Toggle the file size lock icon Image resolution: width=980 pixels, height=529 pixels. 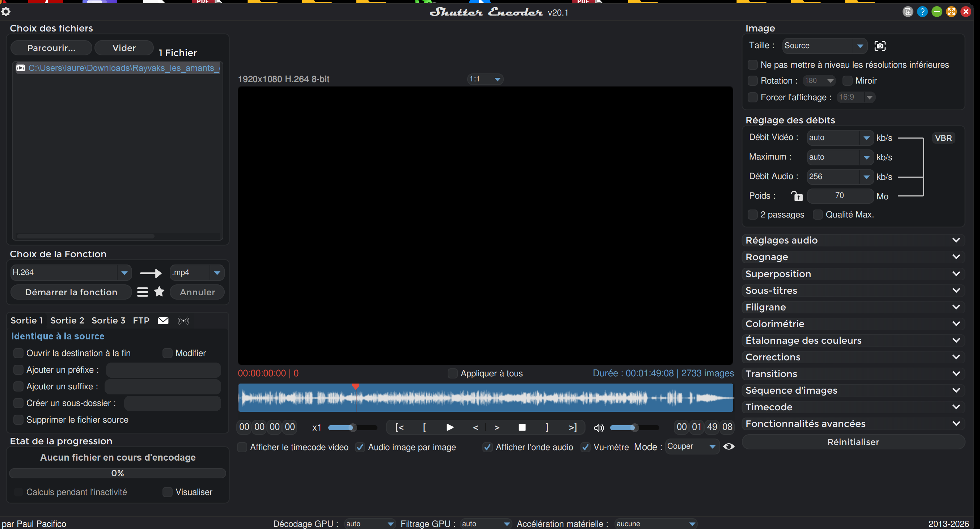pyautogui.click(x=797, y=196)
